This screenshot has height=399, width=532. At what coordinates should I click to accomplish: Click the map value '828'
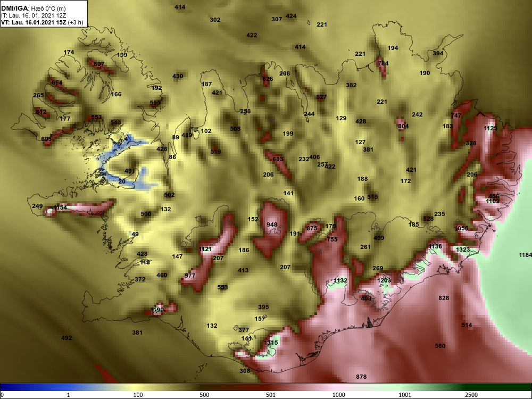click(x=444, y=298)
